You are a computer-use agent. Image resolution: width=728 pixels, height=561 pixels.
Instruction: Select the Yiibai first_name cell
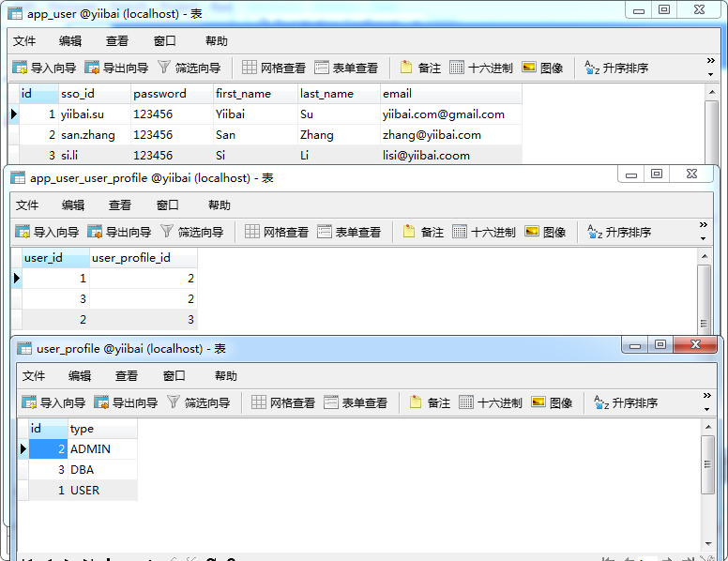(255, 114)
